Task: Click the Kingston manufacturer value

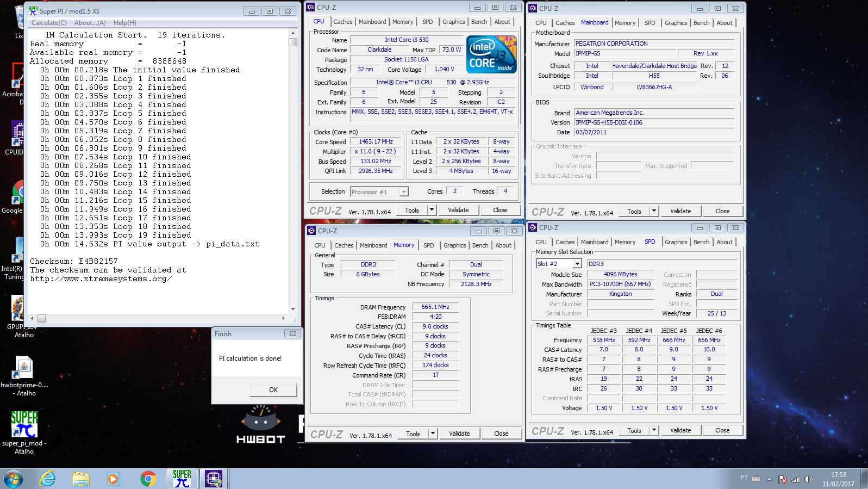Action: [x=620, y=294]
